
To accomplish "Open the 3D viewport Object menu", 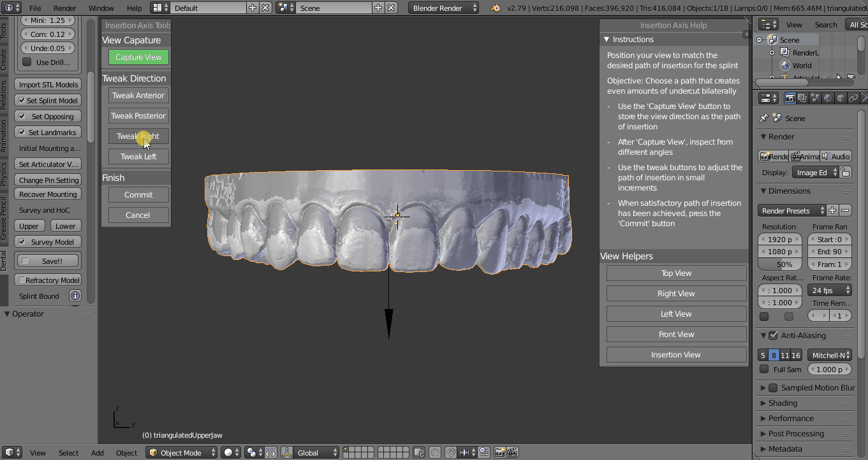I will pyautogui.click(x=126, y=452).
